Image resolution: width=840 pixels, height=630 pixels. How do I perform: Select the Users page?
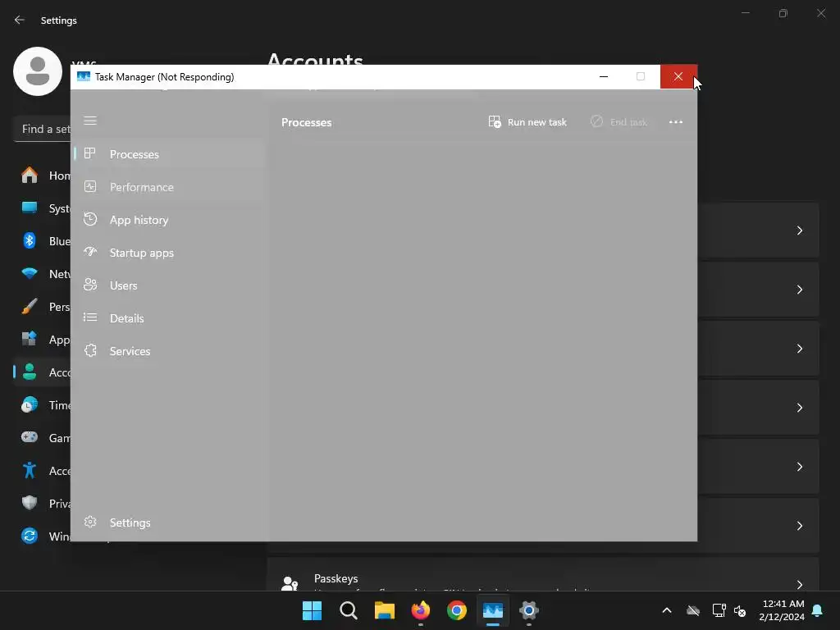pos(169,285)
